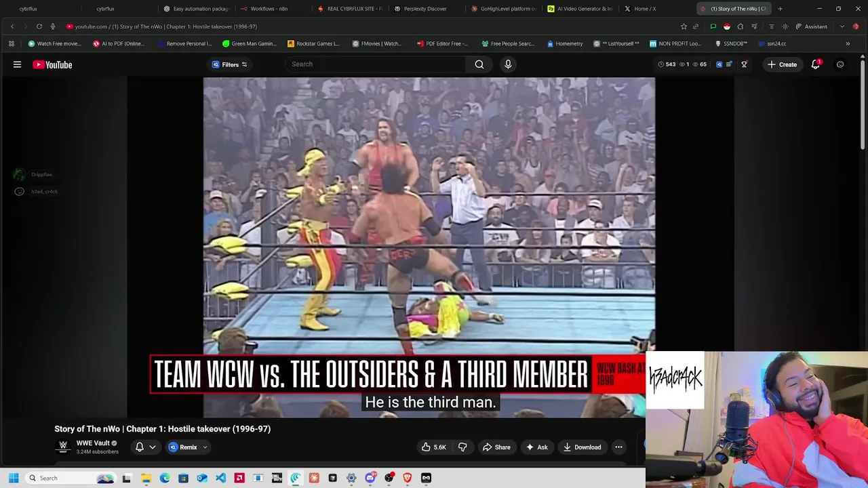Open the bookmark bar apps grid icon
Screen dimensions: 868x488
point(12,43)
